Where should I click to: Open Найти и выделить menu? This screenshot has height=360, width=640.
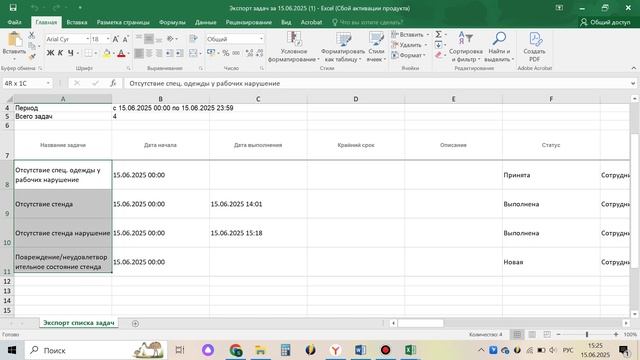pyautogui.click(x=499, y=47)
